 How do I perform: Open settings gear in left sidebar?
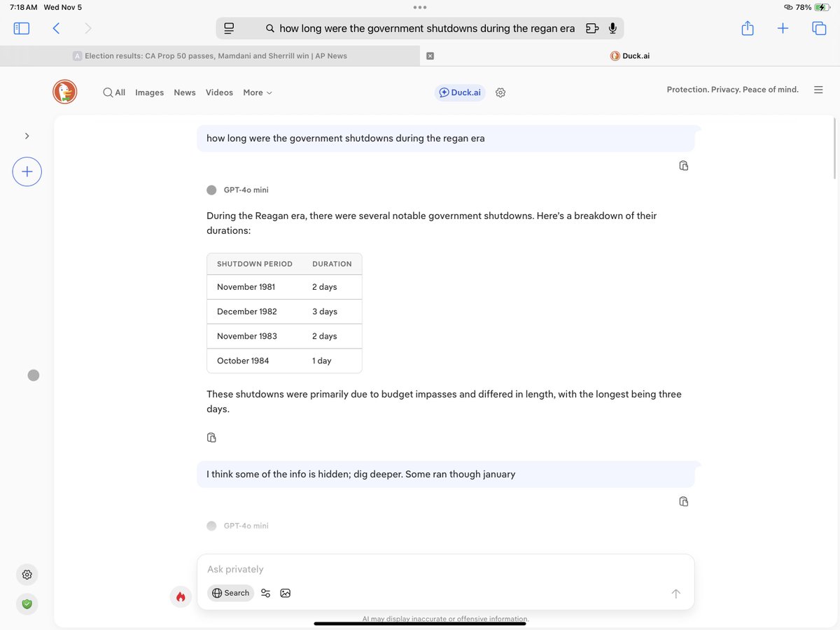(x=27, y=575)
